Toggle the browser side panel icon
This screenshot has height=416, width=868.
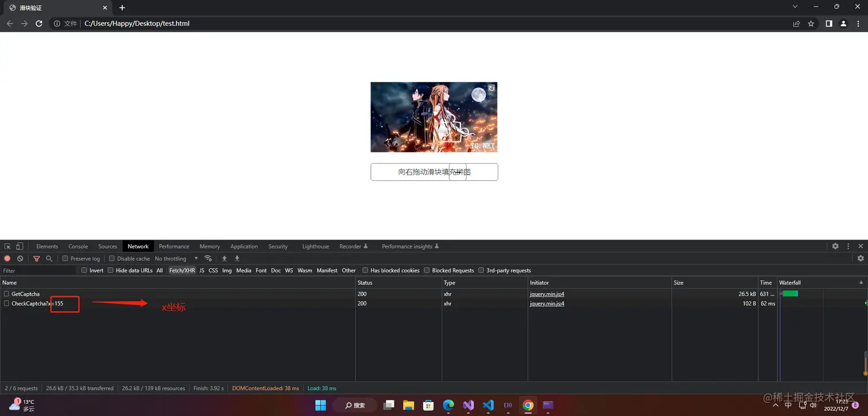tap(829, 24)
